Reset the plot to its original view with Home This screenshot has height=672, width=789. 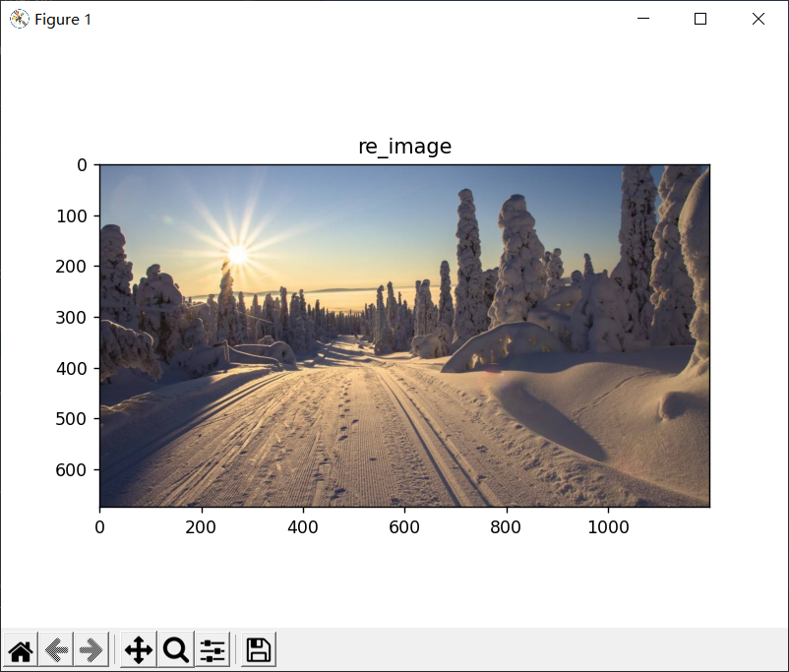click(x=21, y=649)
